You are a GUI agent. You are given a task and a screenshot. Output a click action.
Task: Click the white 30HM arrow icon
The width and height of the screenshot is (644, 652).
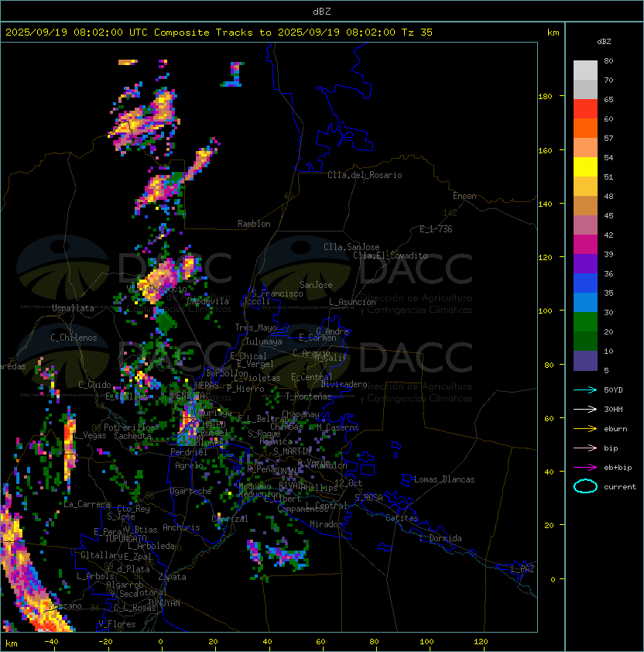(585, 410)
